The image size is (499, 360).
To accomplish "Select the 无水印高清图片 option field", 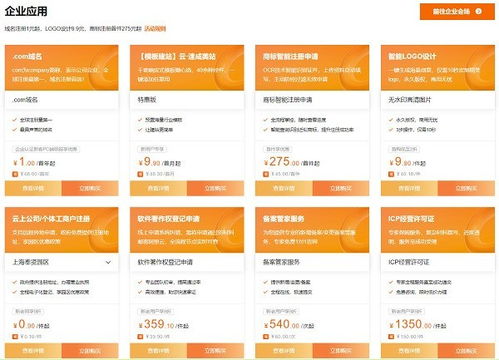I will 438,100.
